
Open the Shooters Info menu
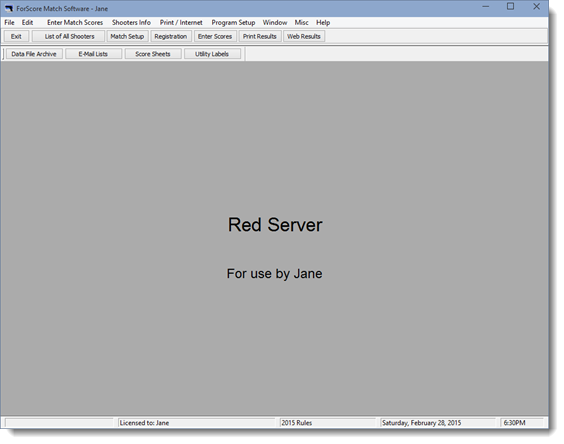[x=131, y=23]
